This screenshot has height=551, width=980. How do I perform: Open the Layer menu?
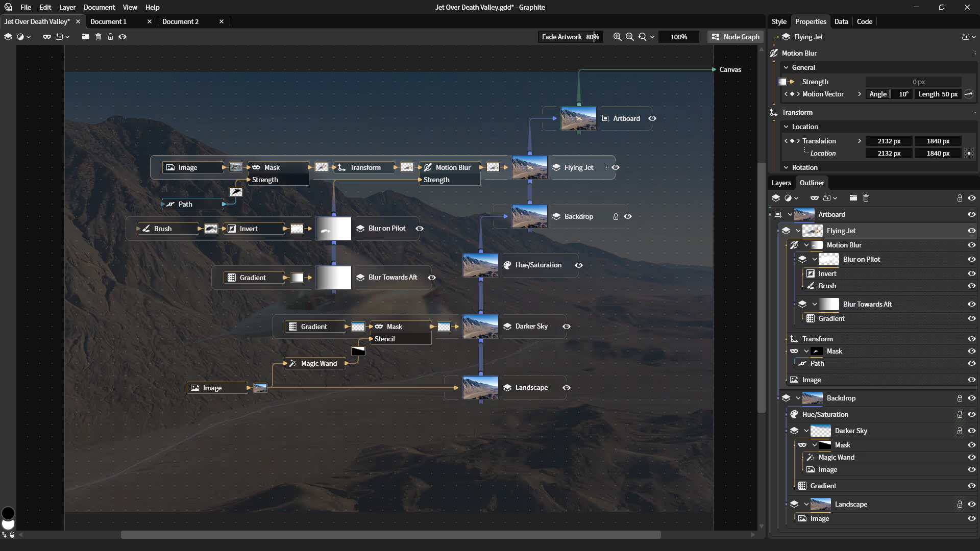tap(67, 7)
